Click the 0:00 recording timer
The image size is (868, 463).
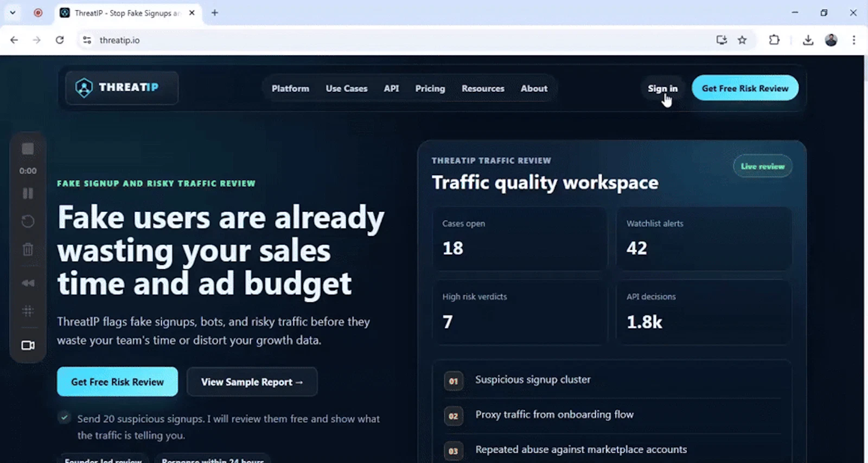coord(28,170)
